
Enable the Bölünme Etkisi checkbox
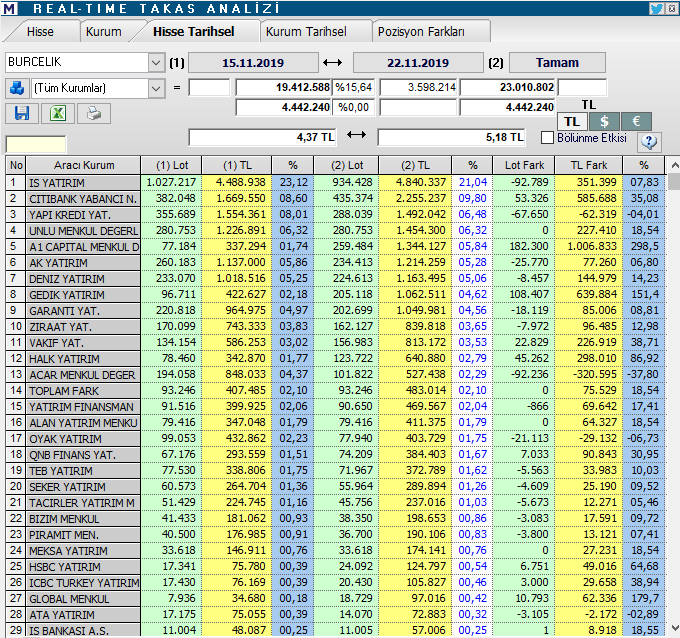[x=547, y=137]
